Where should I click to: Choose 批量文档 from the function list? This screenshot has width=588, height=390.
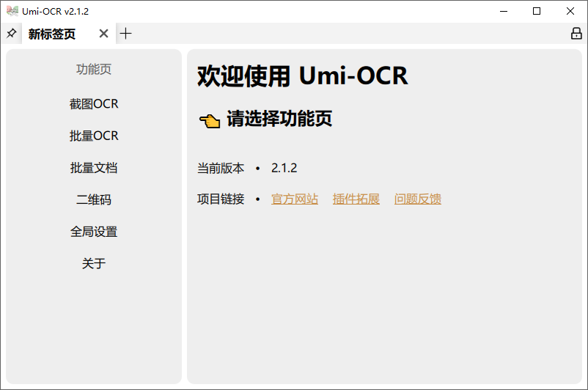coord(94,168)
